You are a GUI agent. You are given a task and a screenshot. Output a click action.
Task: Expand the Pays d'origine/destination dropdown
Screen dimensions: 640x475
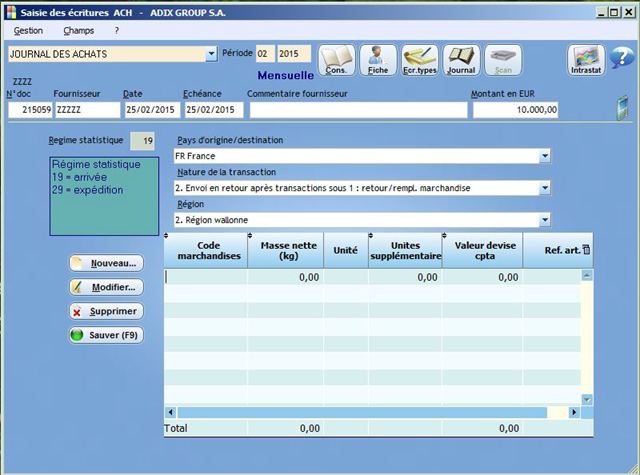tap(544, 156)
